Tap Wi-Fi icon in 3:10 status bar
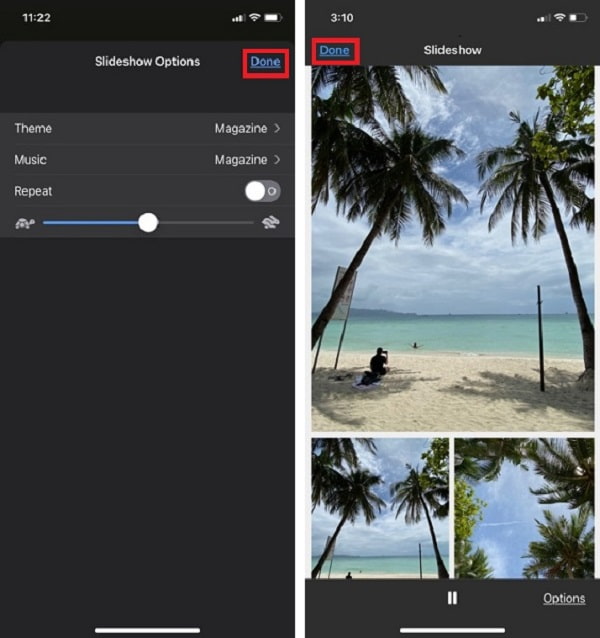The image size is (600, 638). click(x=560, y=17)
